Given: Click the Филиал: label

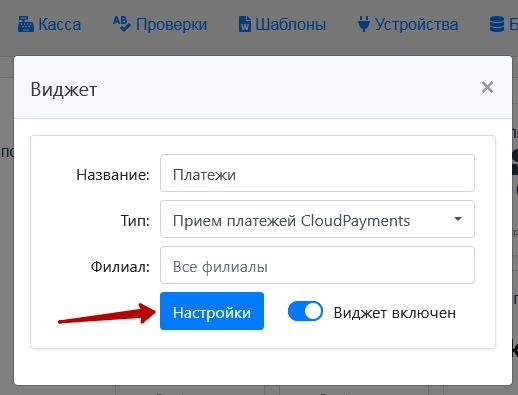Looking at the screenshot, I should pos(120,267).
